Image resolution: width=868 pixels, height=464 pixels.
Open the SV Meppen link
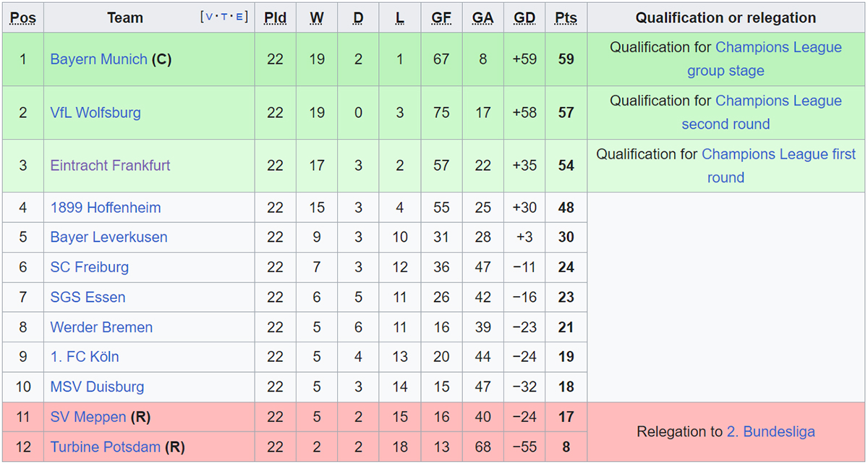pos(89,417)
